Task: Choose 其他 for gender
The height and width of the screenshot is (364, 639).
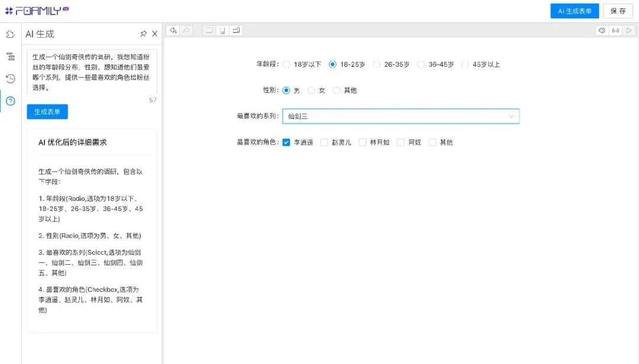Action: 336,90
